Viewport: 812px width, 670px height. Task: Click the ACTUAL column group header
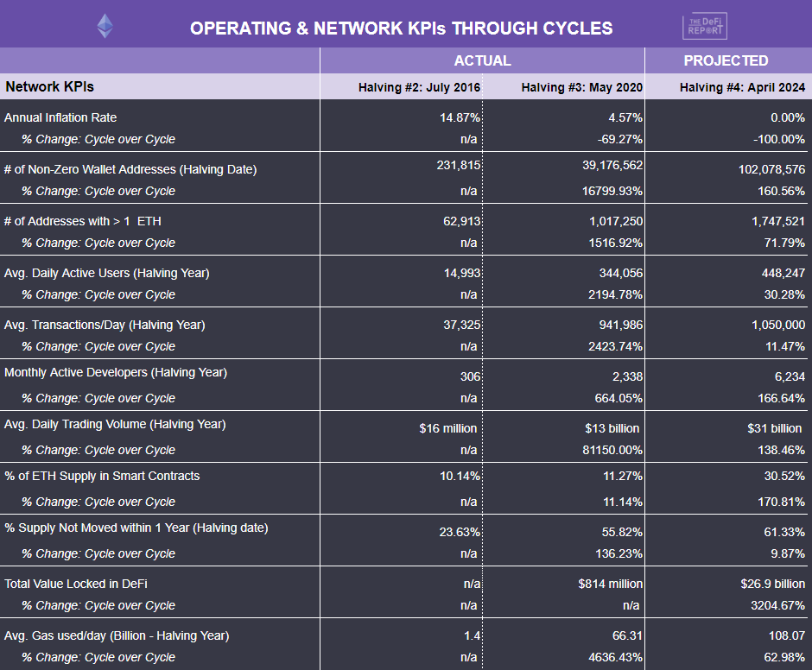tap(483, 60)
